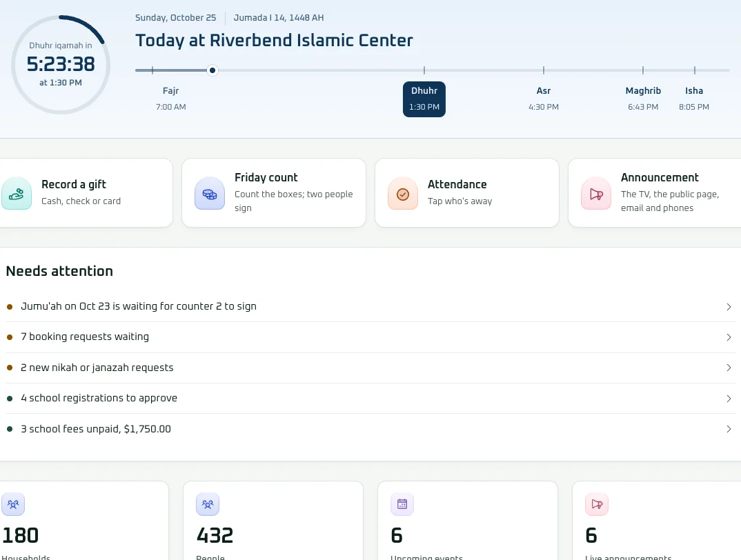Click "4 school registrations to approve"
Screen dimensions: 741x560
99,398
